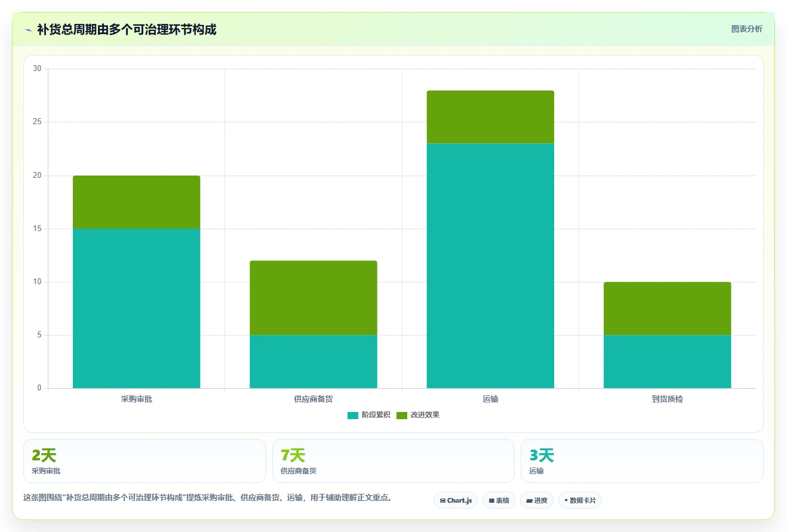787x532 pixels.
Task: Click the teal segment of the 供应商备货 bar
Action: click(x=313, y=361)
